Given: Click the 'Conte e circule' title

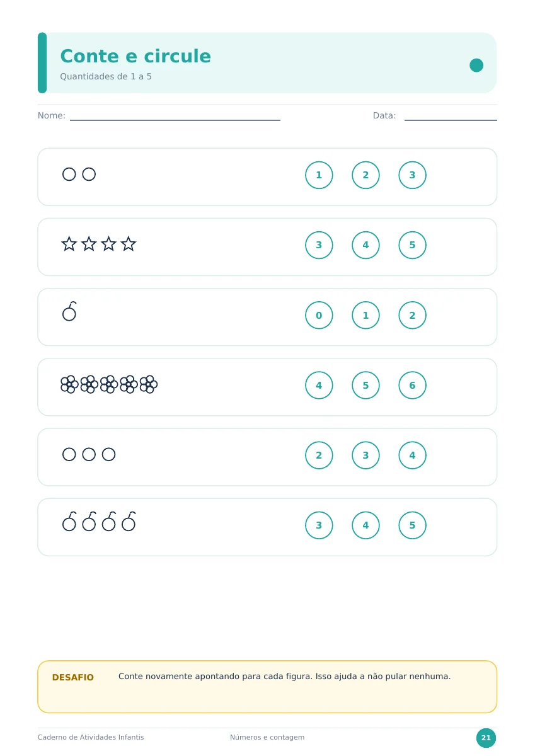Looking at the screenshot, I should [x=135, y=56].
